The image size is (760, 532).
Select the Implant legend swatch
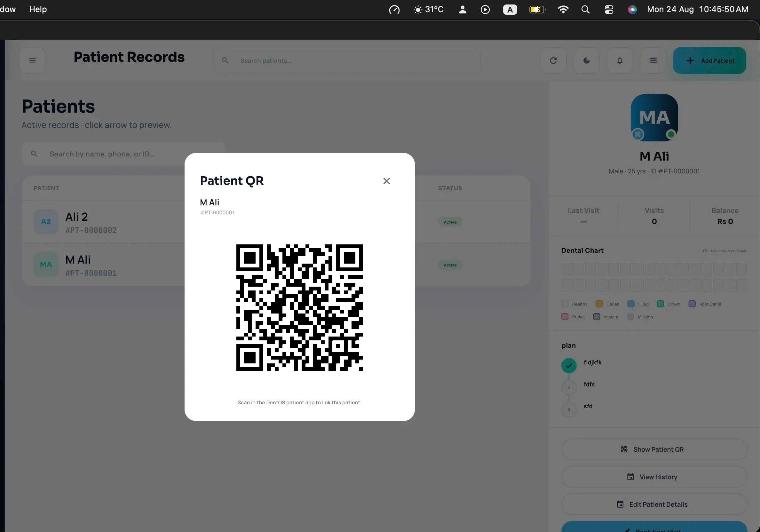pos(597,317)
